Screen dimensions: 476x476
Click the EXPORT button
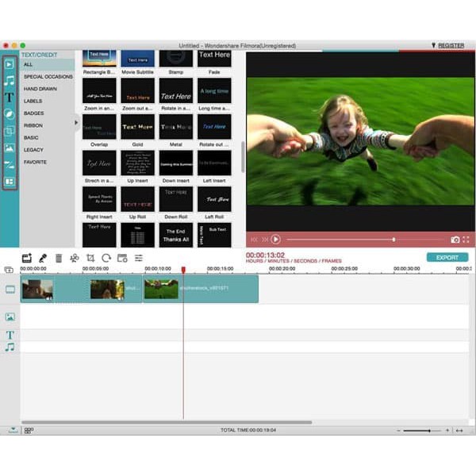pyautogui.click(x=447, y=257)
